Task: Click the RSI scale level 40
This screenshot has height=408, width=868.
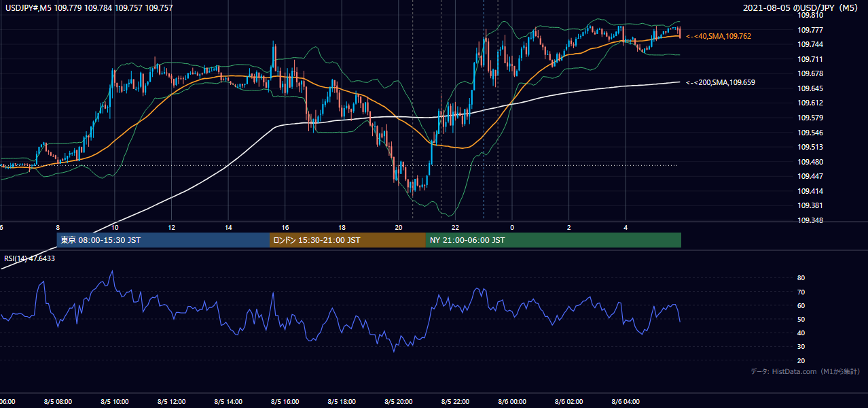Action: (801, 333)
